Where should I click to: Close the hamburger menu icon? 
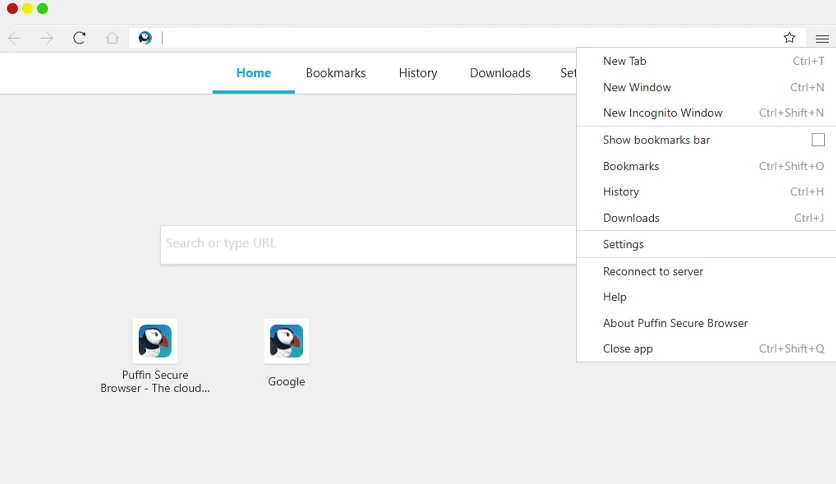pyautogui.click(x=822, y=38)
